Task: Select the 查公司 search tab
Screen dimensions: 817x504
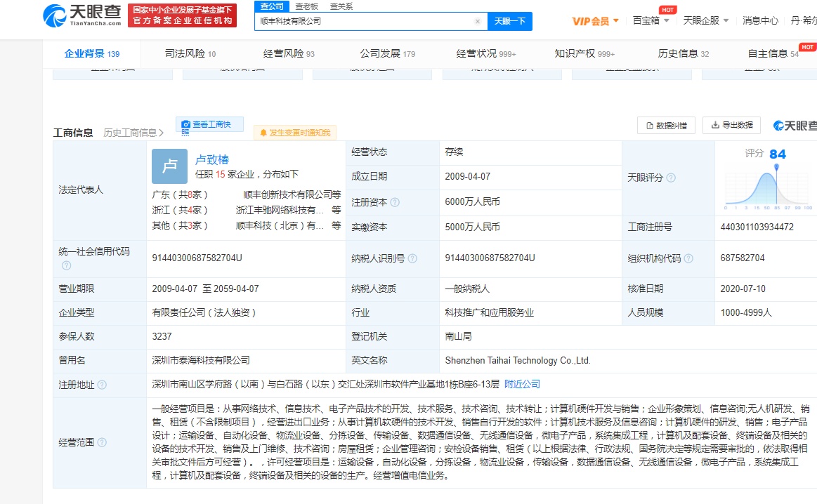Action: point(272,6)
